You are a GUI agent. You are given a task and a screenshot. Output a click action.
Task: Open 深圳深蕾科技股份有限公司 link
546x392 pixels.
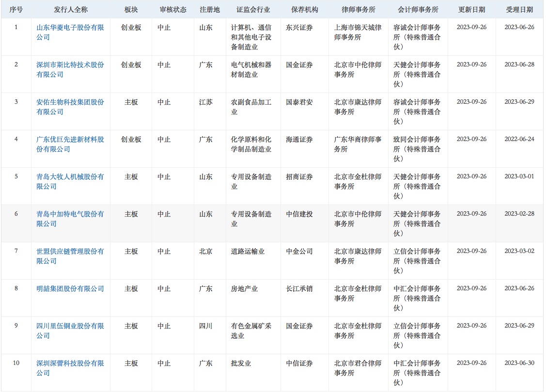click(70, 368)
